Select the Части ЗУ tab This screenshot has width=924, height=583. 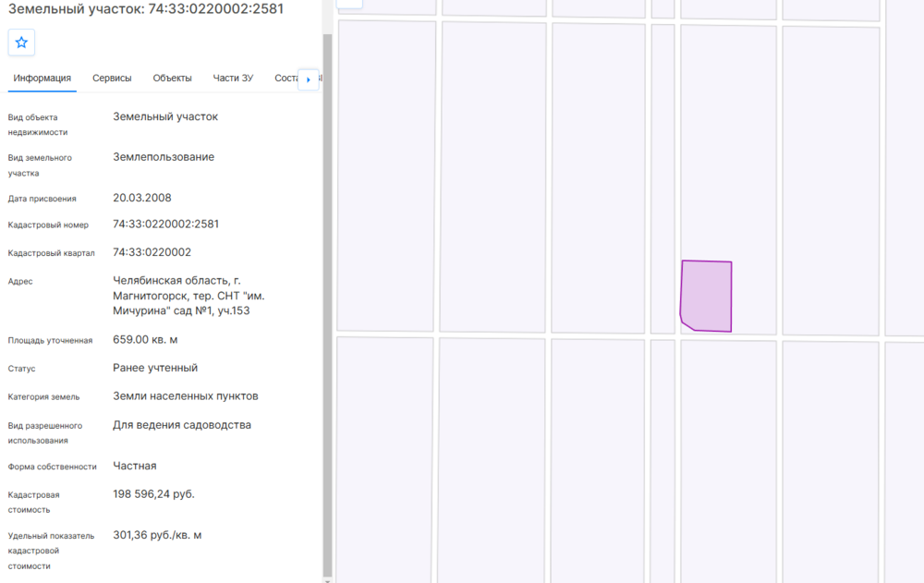pyautogui.click(x=233, y=79)
